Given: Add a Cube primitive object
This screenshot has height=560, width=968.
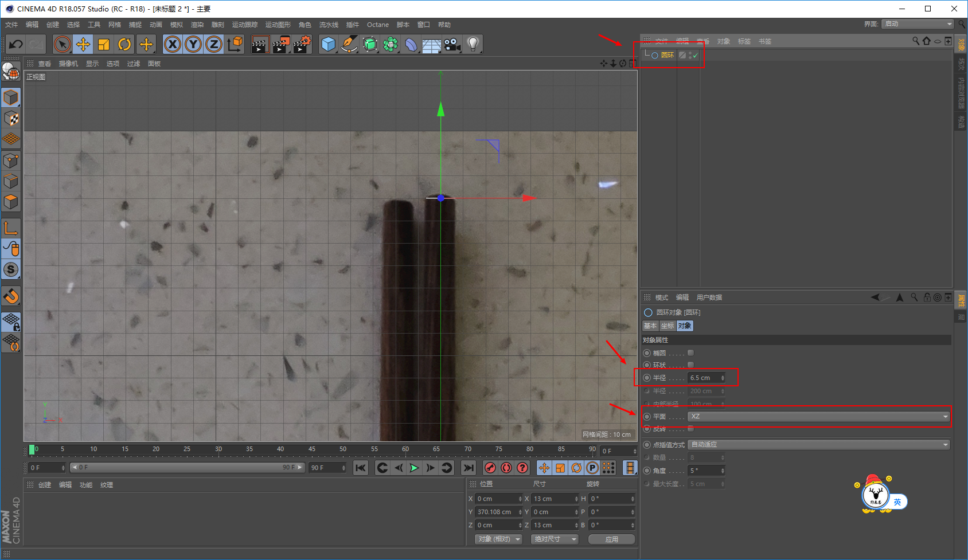Looking at the screenshot, I should coord(328,44).
